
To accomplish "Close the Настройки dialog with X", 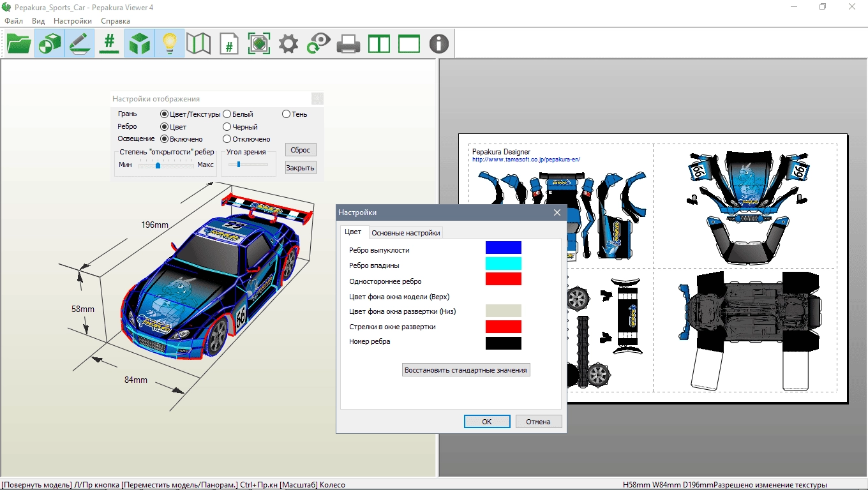I will (x=557, y=212).
